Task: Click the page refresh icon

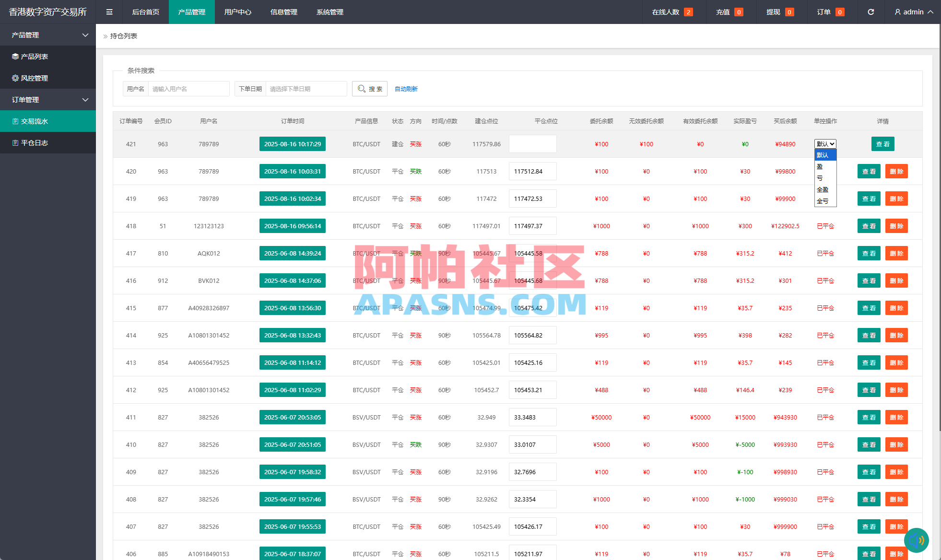Action: [871, 12]
